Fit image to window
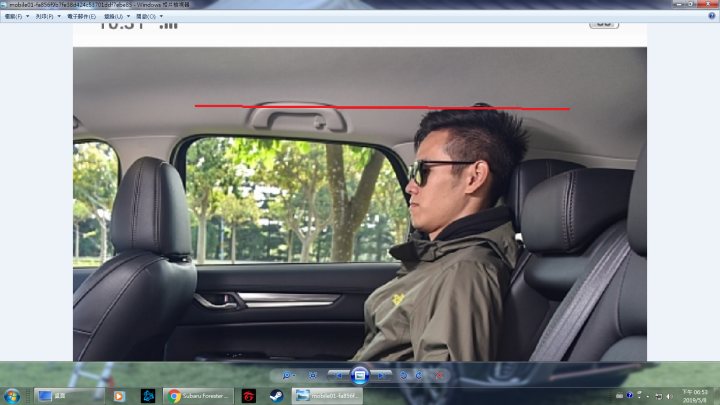720x405 pixels. [x=313, y=376]
